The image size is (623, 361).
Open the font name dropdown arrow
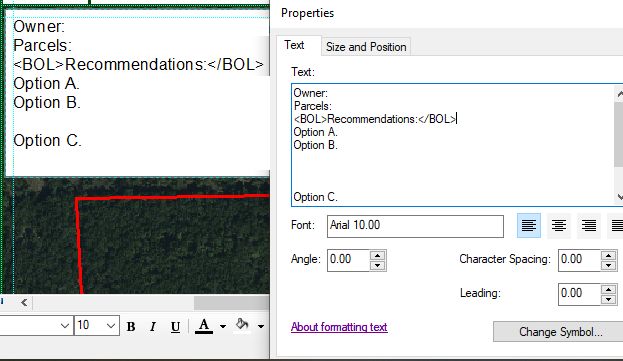pyautogui.click(x=65, y=326)
